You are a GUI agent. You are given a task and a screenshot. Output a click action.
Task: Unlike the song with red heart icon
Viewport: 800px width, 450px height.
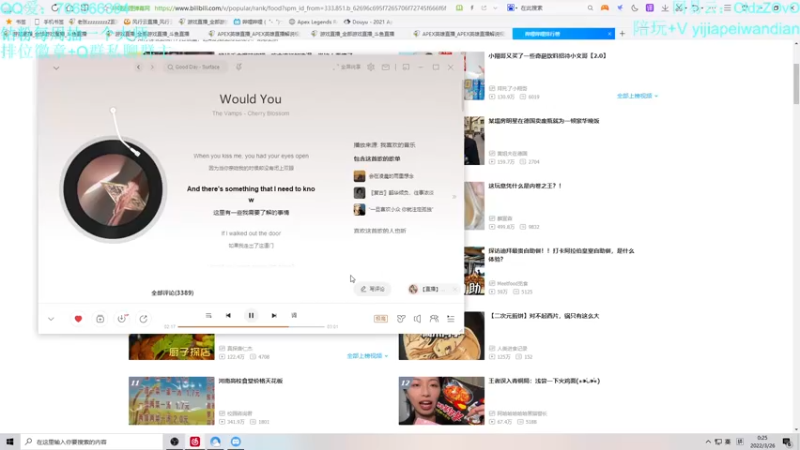[78, 318]
